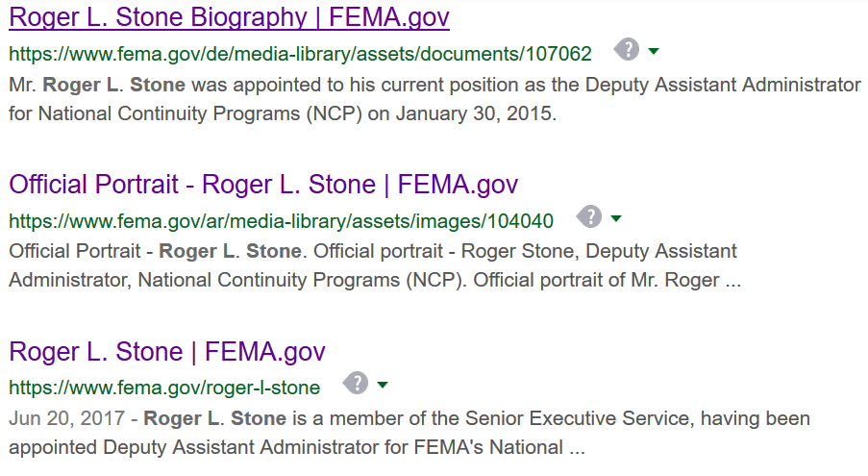
Task: Click the fema.gov/de/media-library documents URL
Action: coord(300,54)
